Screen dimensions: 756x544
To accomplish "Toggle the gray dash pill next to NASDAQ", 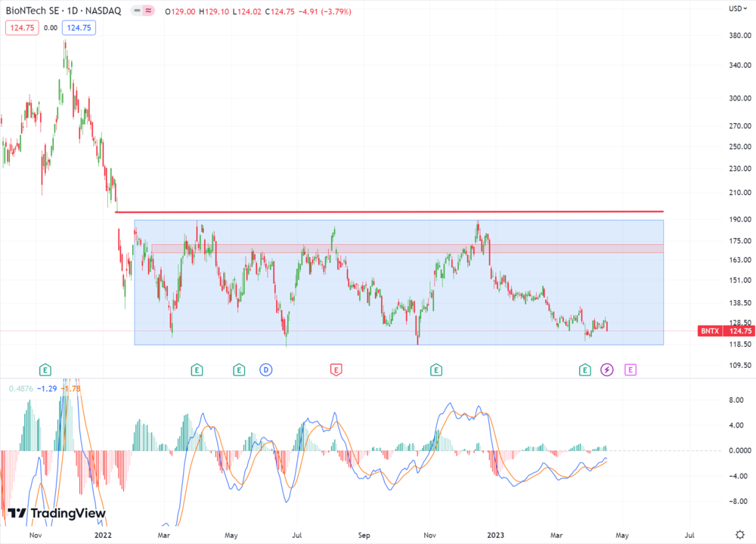I will pyautogui.click(x=137, y=11).
